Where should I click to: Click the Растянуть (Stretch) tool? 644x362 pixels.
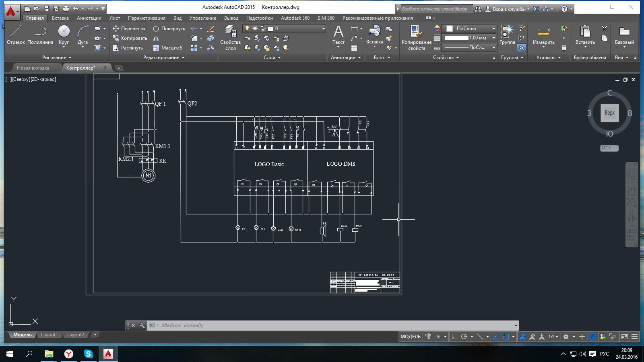(x=128, y=48)
